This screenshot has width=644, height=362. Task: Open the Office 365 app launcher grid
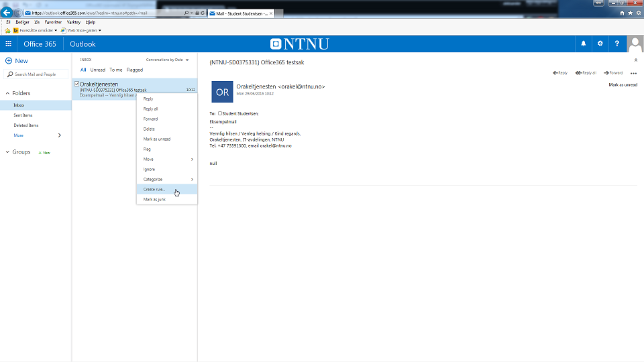(8, 44)
